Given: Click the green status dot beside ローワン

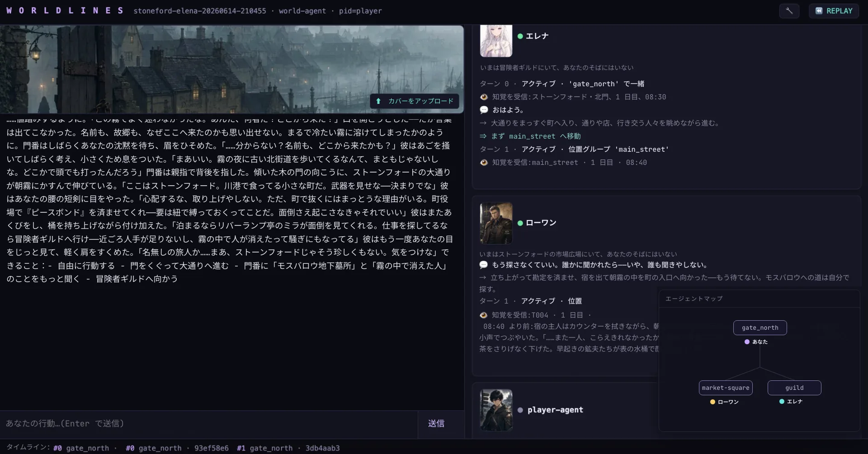Looking at the screenshot, I should coord(520,223).
